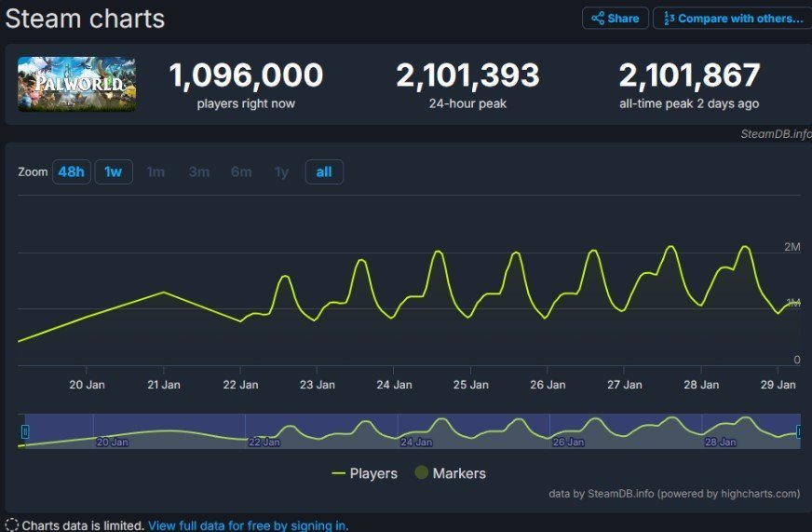812x532 pixels.
Task: Choose the 3m zoom option
Action: 199,172
